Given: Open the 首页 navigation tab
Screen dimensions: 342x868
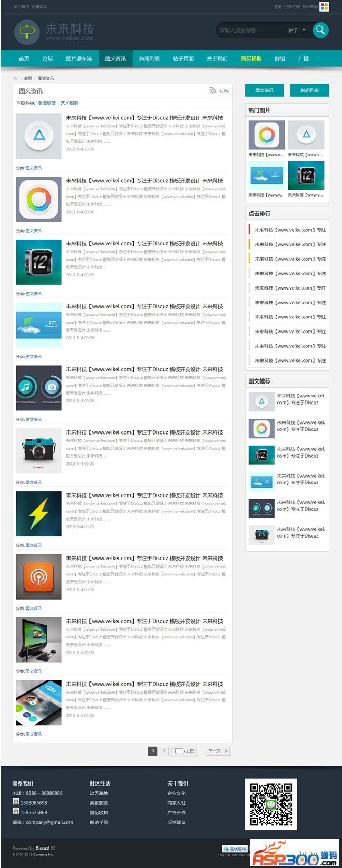Looking at the screenshot, I should [x=24, y=59].
